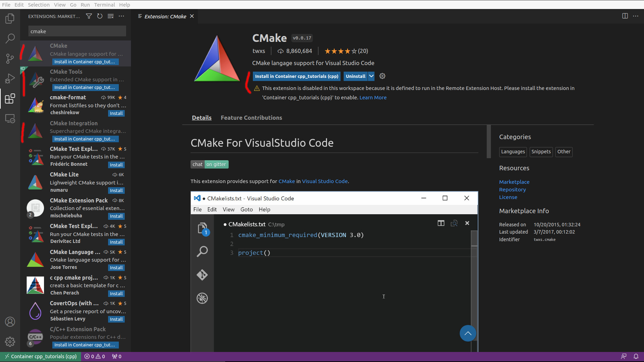This screenshot has width=644, height=362.
Task: Open the Explorer view in activity bar
Action: pos(10,18)
